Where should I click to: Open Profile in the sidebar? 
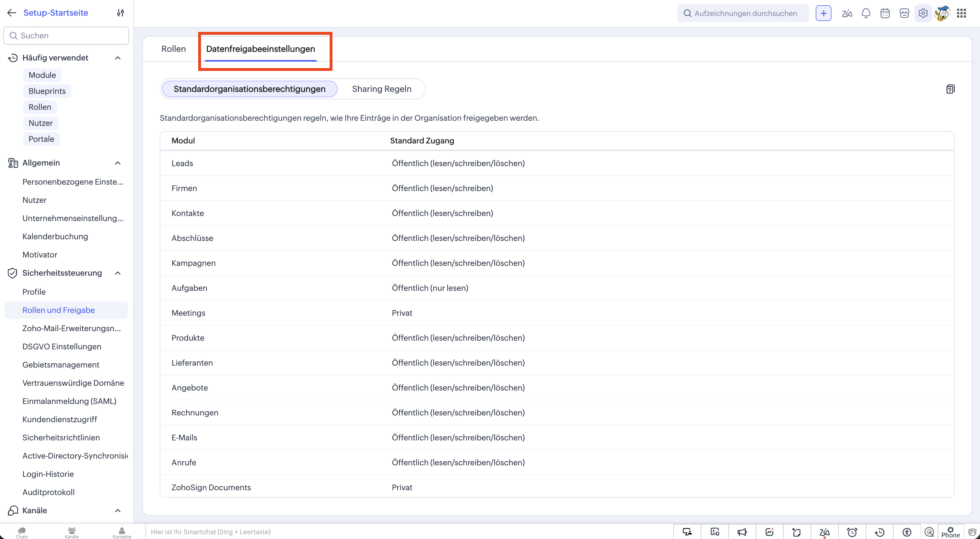click(34, 292)
